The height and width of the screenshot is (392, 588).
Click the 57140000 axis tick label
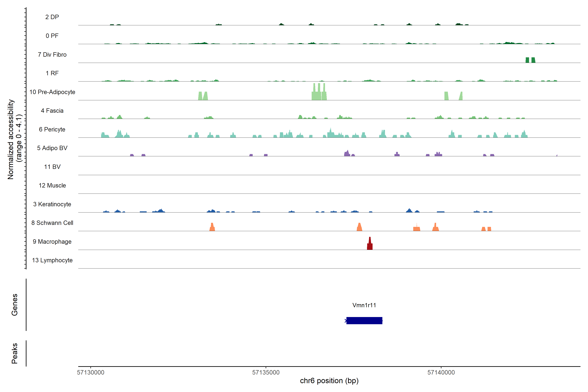click(x=441, y=372)
